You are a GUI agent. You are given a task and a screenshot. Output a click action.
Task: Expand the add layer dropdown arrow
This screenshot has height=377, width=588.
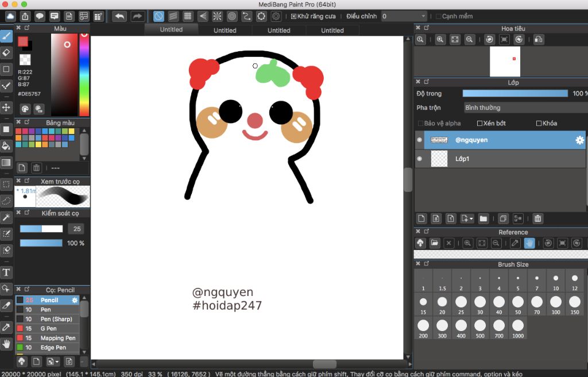coord(471,219)
